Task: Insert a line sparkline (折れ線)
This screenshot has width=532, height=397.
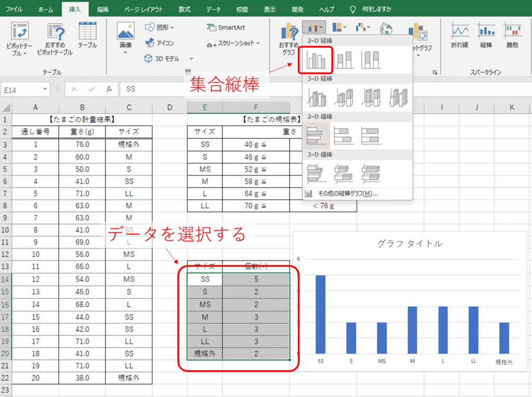Action: coord(459,35)
